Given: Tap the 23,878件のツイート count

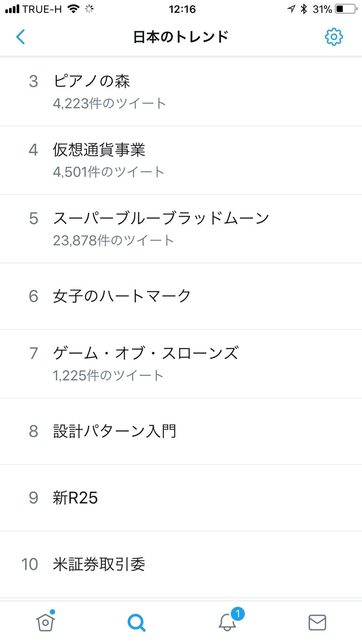Looking at the screenshot, I should click(113, 240).
